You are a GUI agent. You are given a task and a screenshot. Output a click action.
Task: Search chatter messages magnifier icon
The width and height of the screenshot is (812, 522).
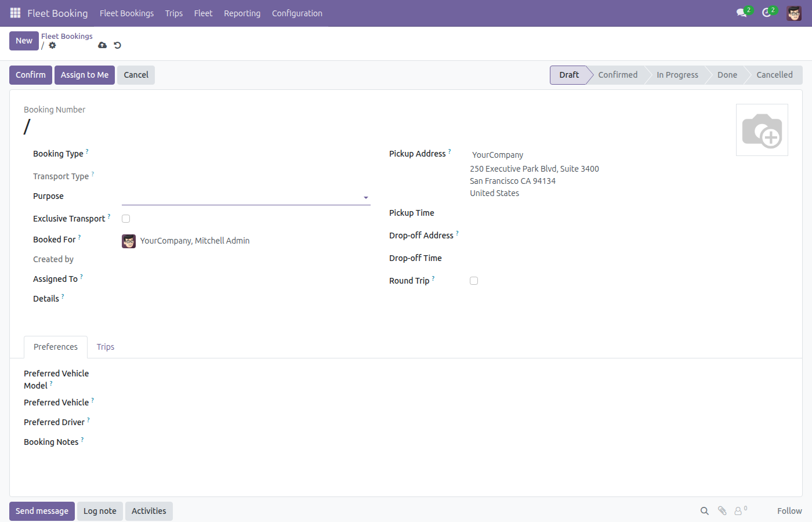(704, 511)
